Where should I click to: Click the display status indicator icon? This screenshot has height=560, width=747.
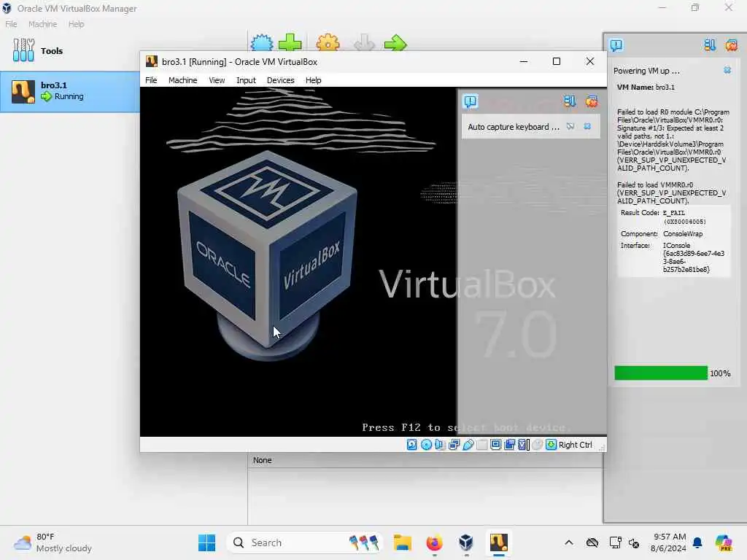(x=495, y=445)
